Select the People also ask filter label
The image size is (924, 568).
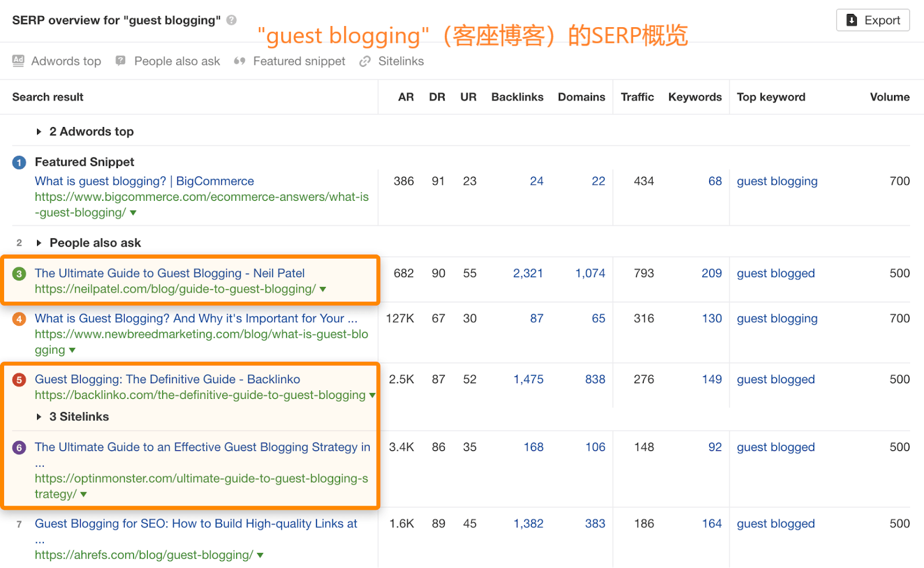click(177, 61)
